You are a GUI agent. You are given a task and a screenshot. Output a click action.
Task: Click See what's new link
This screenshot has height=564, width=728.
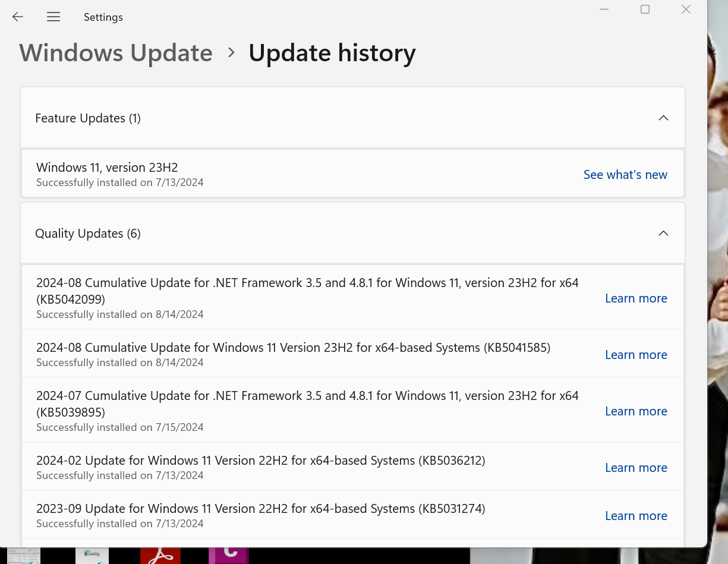pyautogui.click(x=625, y=175)
